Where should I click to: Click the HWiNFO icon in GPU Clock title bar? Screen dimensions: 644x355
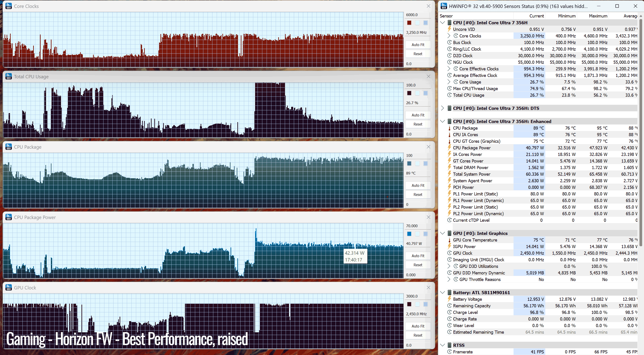click(x=8, y=288)
